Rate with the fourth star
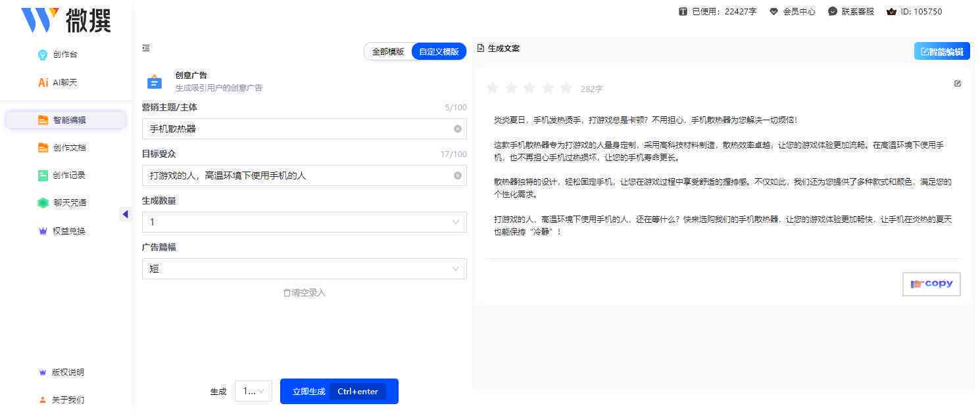Image resolution: width=980 pixels, height=414 pixels. coord(548,87)
